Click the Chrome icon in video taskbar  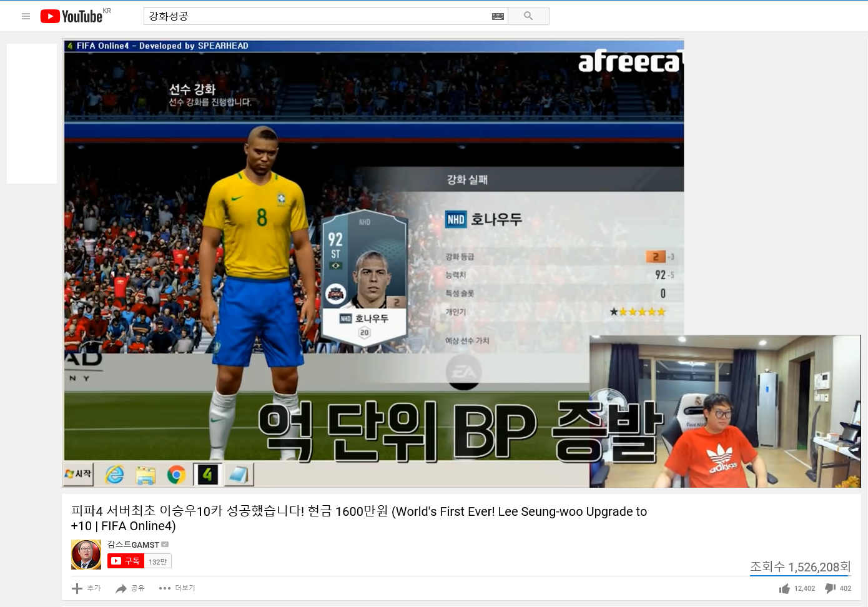[x=177, y=475]
